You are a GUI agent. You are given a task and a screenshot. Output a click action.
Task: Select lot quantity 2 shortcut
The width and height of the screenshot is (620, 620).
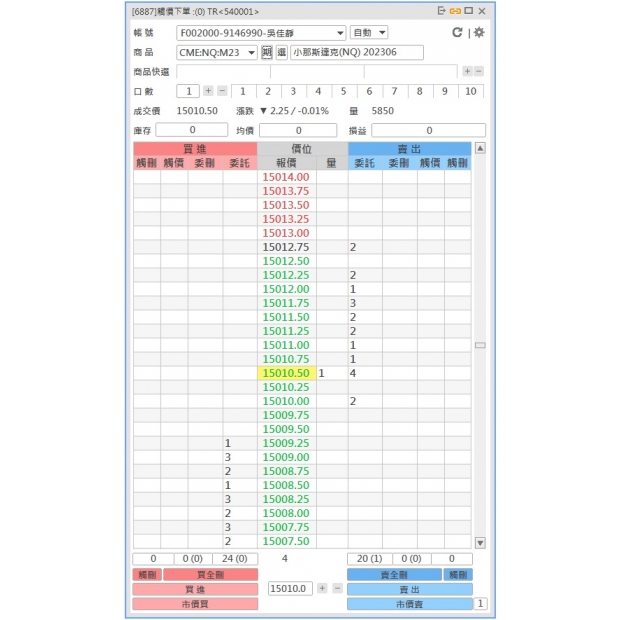coord(268,91)
